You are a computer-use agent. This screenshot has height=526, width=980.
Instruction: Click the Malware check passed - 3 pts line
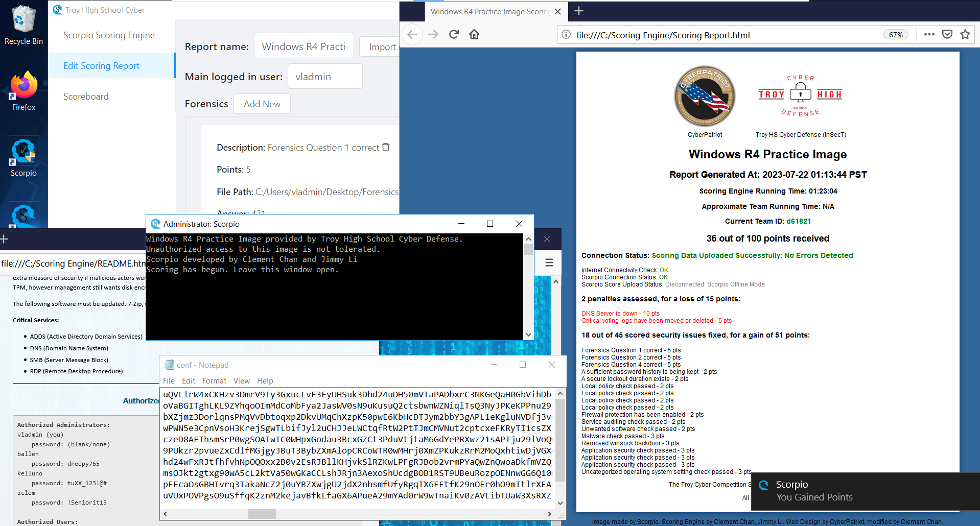(x=623, y=436)
